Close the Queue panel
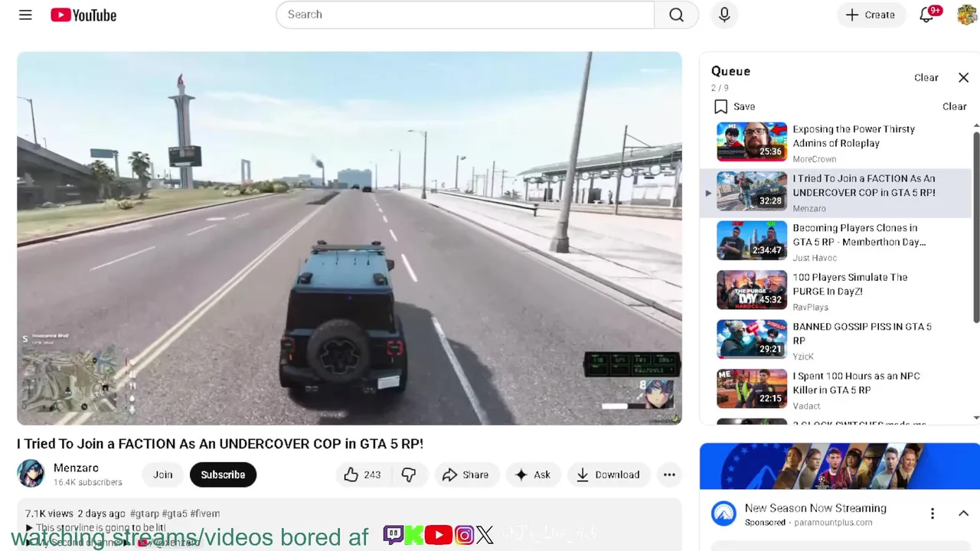980x551 pixels. (963, 77)
